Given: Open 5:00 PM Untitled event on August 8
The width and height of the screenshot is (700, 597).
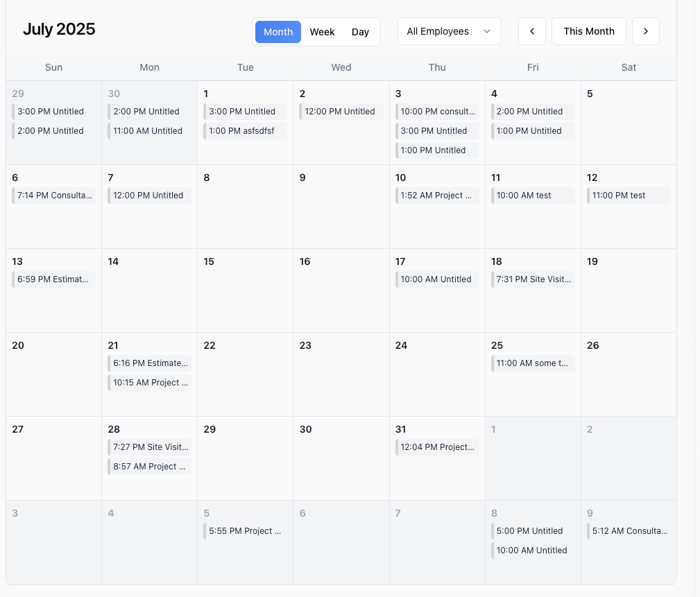Looking at the screenshot, I should 533,531.
